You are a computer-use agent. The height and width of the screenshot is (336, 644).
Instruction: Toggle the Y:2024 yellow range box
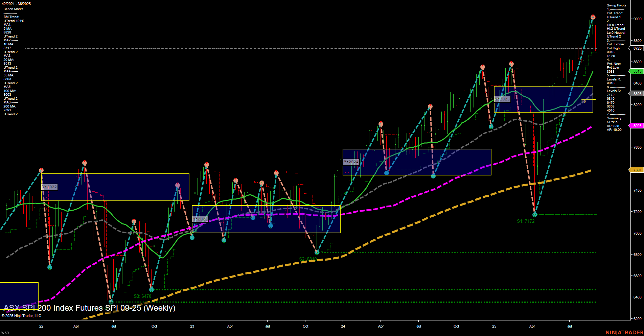(351, 162)
